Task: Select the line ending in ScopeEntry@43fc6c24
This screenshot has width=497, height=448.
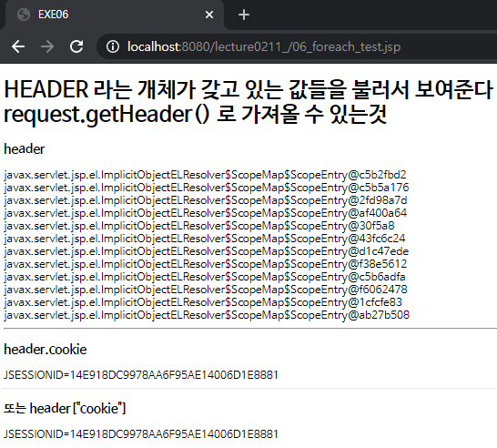Action: coord(205,239)
